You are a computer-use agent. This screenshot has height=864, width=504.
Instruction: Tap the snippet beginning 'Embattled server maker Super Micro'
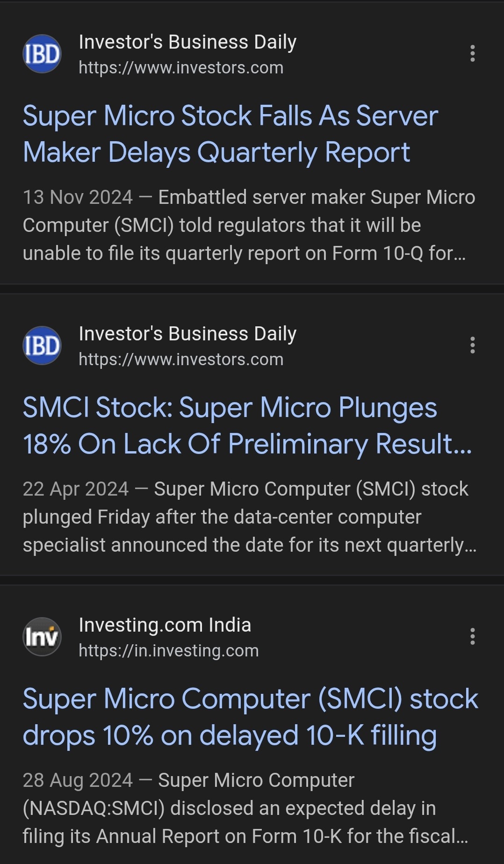(x=248, y=226)
